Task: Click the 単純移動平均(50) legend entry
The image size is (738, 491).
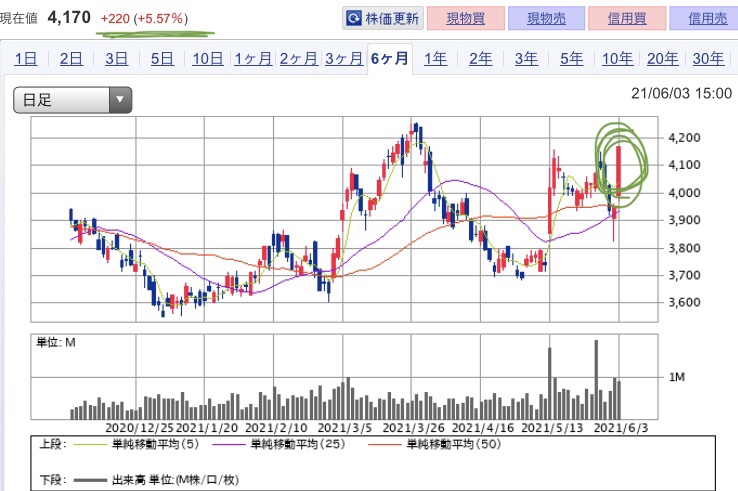Action: pos(434,444)
